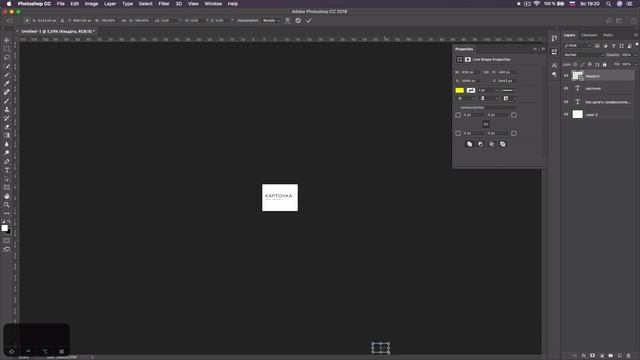Open macOS Spotlight search
The height and width of the screenshot is (360, 640).
click(x=609, y=4)
